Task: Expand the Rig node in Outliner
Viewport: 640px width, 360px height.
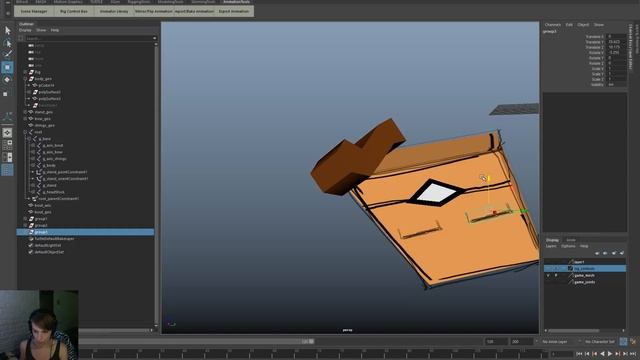Action: point(25,72)
